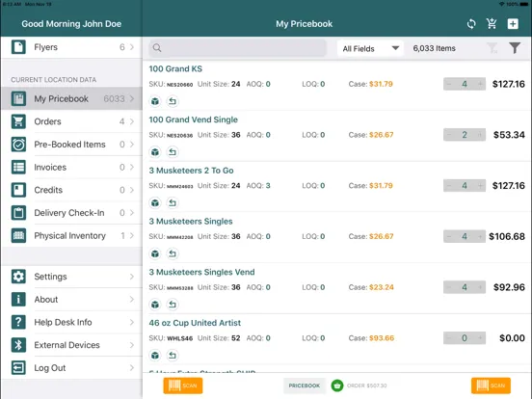Tap the clear filter funnel icon
This screenshot has width=532, height=399.
click(492, 48)
